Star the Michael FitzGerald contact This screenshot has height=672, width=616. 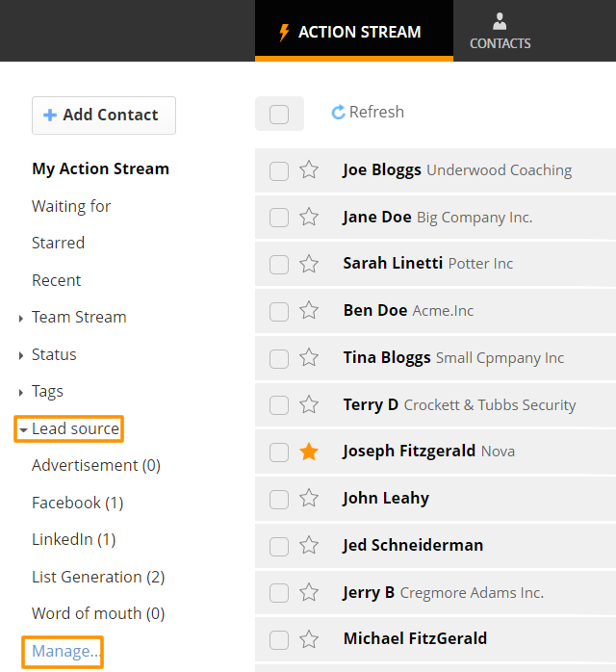(309, 639)
